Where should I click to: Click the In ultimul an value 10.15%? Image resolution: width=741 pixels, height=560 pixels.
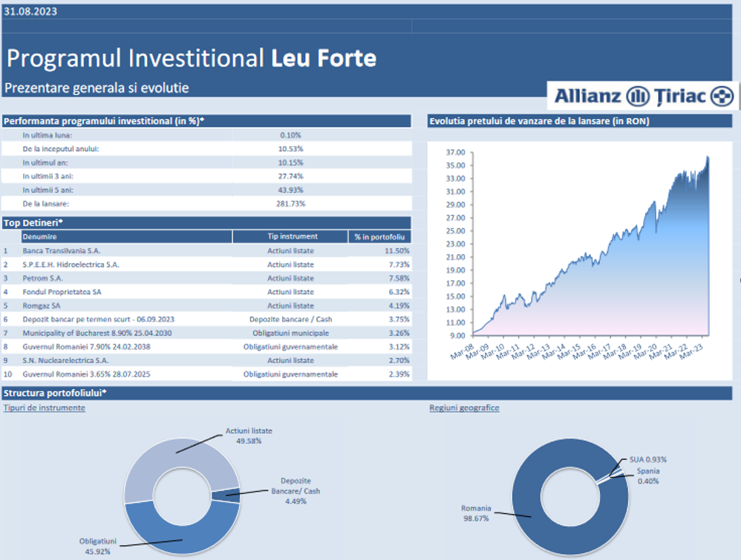point(290,163)
